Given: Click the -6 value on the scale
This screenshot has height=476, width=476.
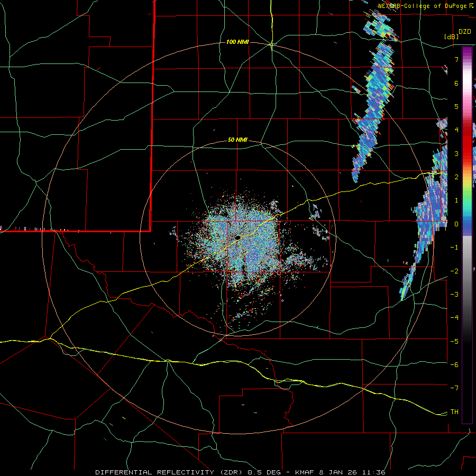Looking at the screenshot, I should [x=454, y=364].
